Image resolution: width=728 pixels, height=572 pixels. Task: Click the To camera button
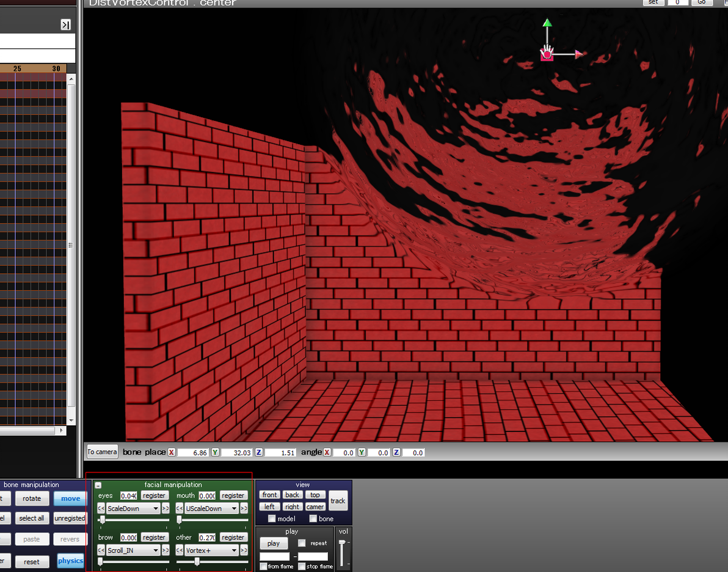tap(102, 452)
